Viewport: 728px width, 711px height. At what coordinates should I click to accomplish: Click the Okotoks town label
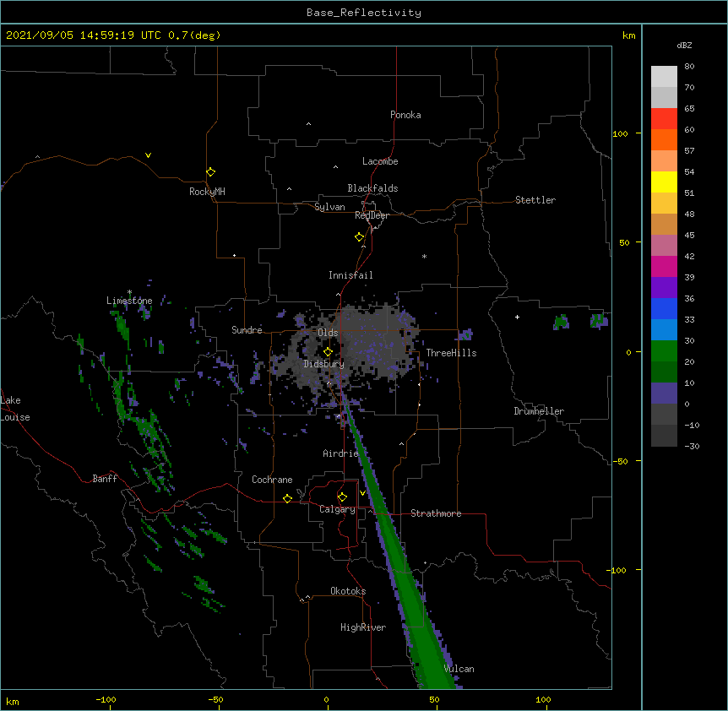[348, 591]
